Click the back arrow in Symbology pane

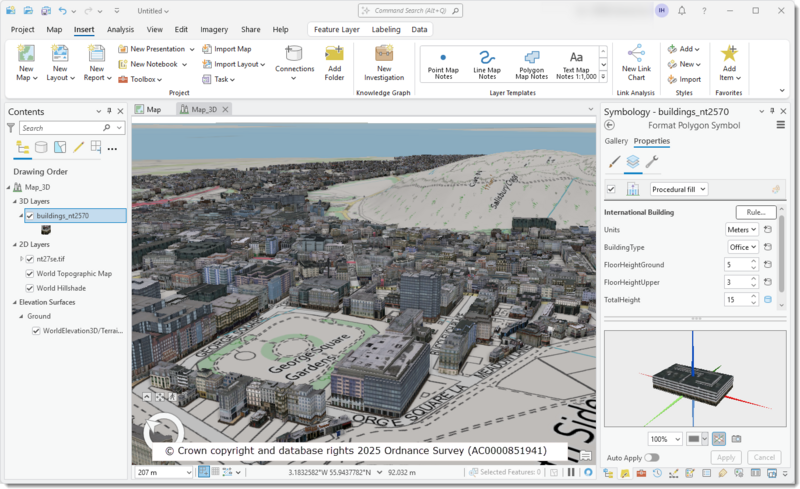[x=609, y=126]
